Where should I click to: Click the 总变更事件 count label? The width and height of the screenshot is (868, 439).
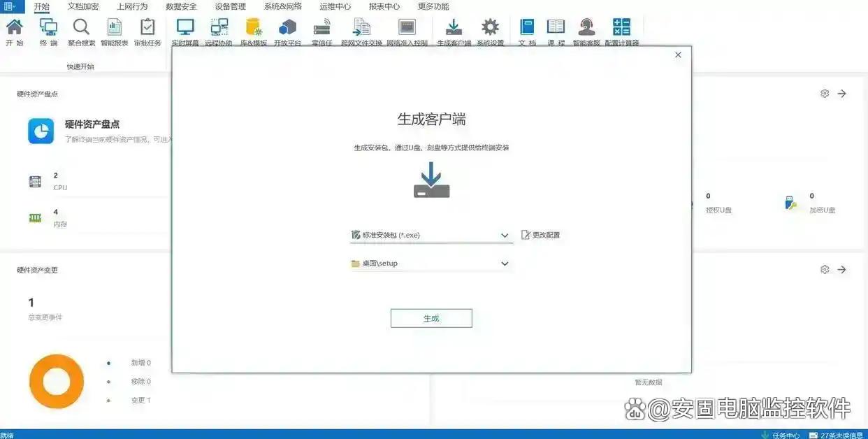(x=45, y=317)
